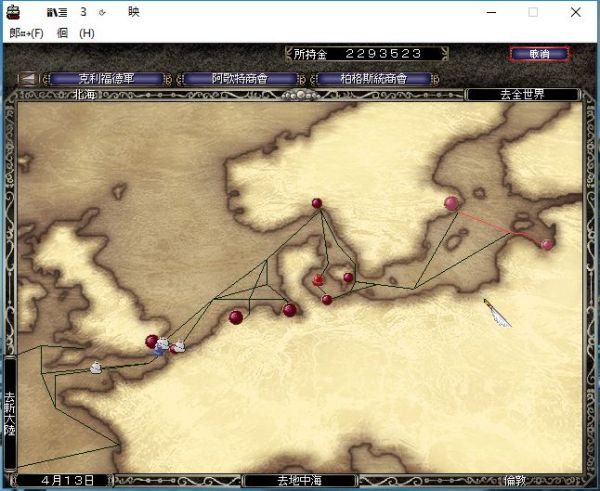Click the 取消 cancel button
This screenshot has width=600, height=491.
539,54
